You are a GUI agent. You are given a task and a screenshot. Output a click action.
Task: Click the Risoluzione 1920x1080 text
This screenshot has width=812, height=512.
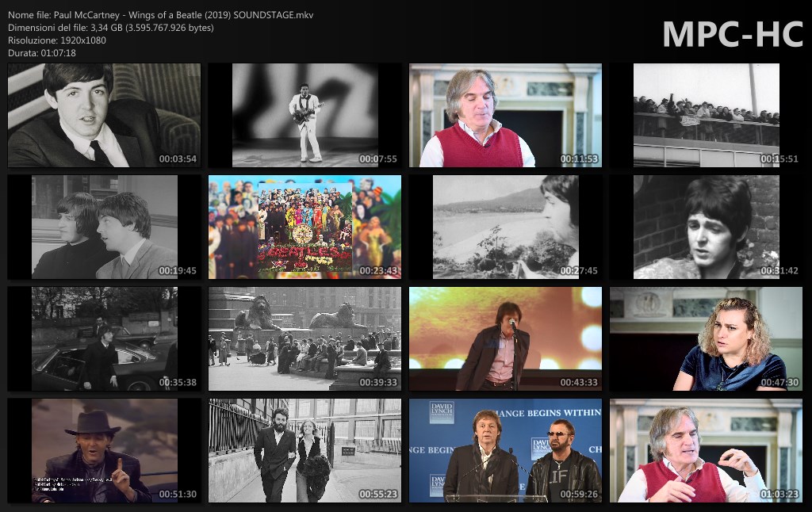point(57,40)
